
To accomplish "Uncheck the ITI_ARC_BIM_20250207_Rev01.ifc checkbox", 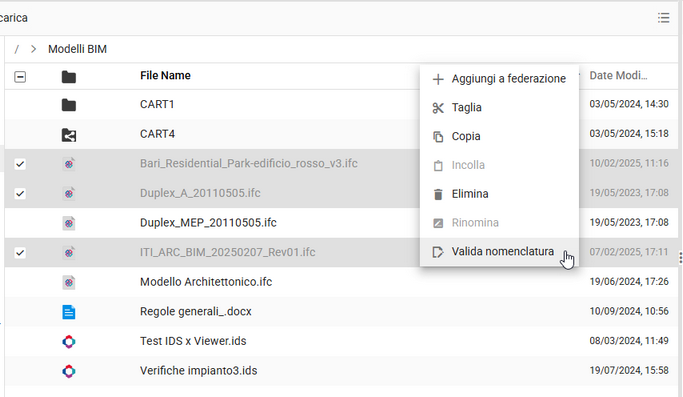I will click(20, 253).
